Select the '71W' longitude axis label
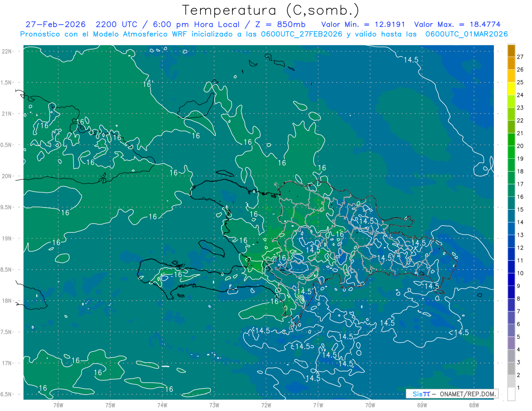This screenshot has height=411, width=532. pyautogui.click(x=318, y=405)
